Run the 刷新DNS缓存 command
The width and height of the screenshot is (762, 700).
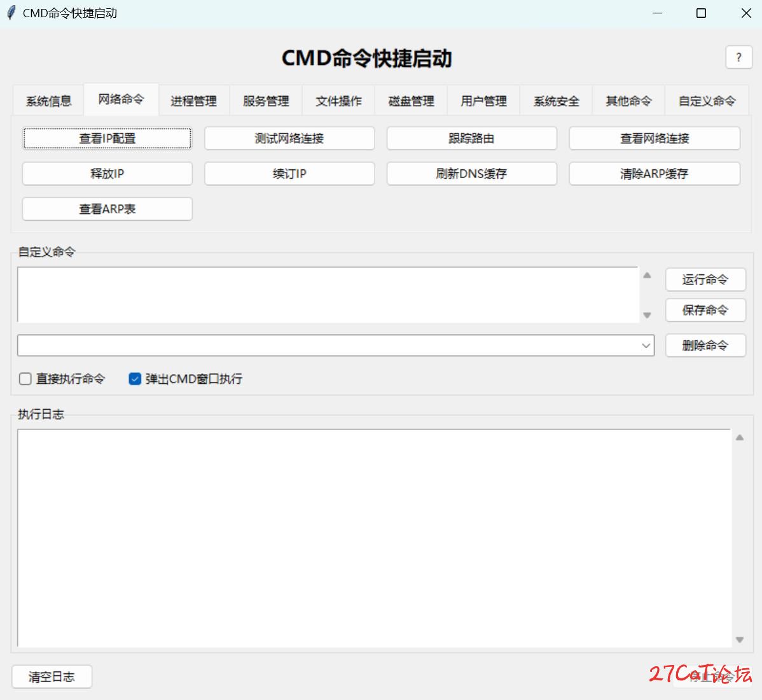471,174
